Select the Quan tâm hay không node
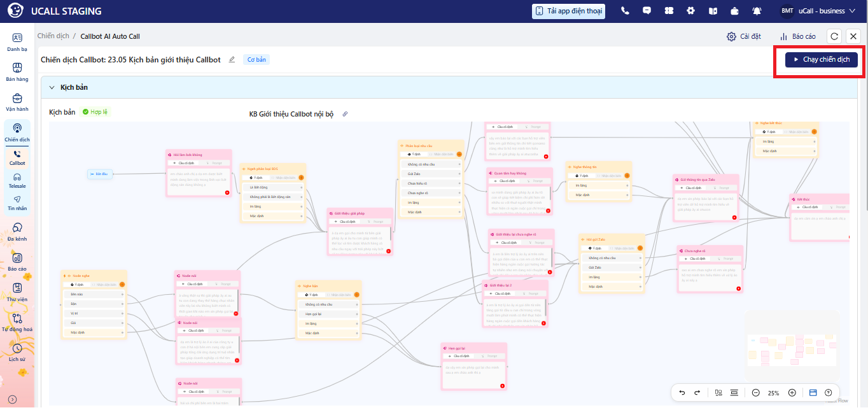 [x=519, y=191]
